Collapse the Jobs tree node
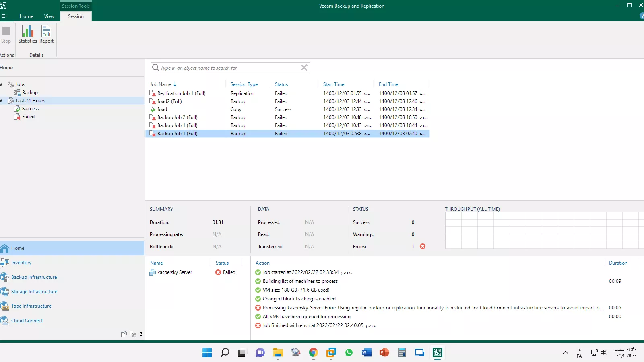This screenshot has height=362, width=644. tap(1, 84)
